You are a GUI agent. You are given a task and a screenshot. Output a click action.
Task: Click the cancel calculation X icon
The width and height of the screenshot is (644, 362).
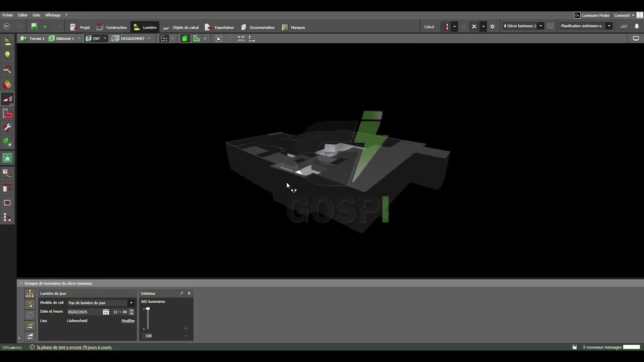tap(474, 27)
